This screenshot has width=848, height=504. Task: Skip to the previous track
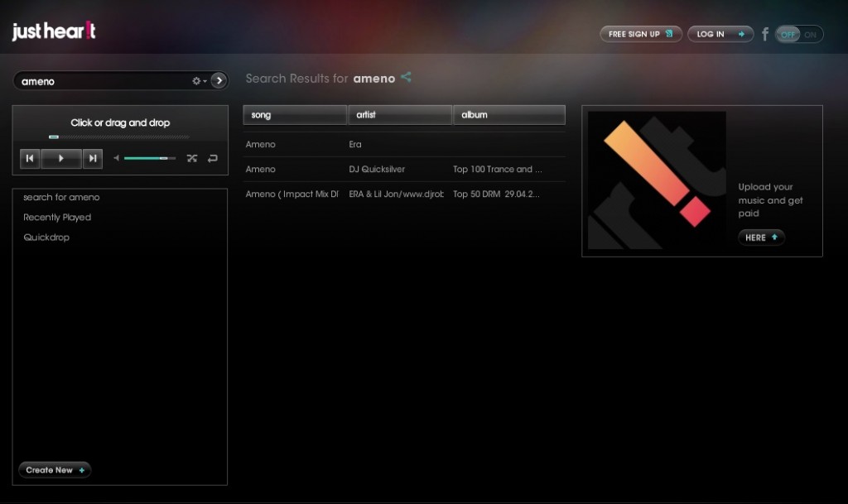[30, 158]
